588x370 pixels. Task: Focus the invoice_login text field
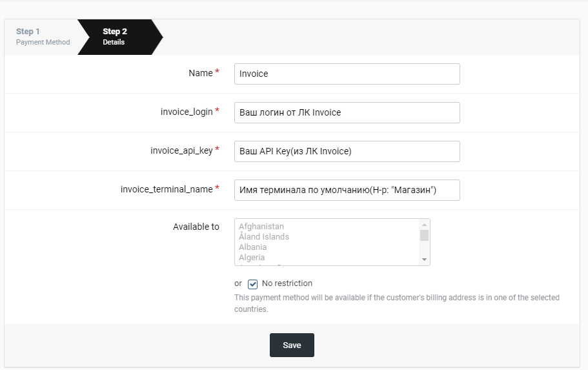coord(347,112)
